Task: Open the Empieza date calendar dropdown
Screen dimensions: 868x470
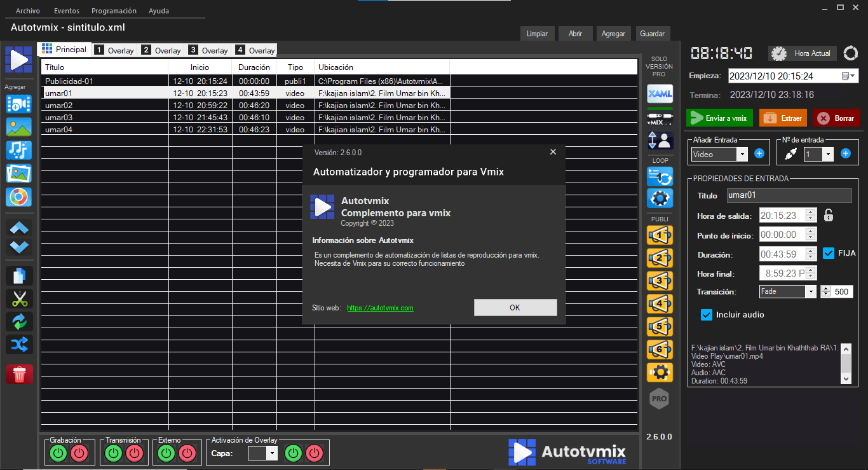Action: (849, 76)
